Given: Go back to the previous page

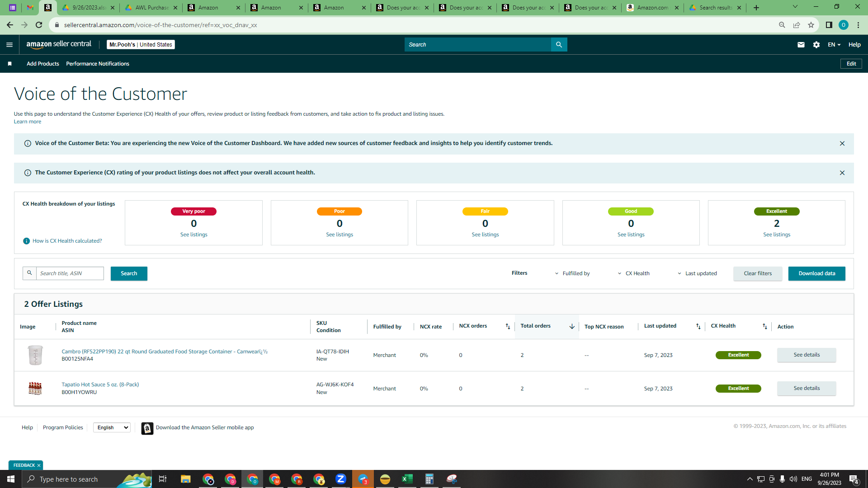Looking at the screenshot, I should point(10,25).
